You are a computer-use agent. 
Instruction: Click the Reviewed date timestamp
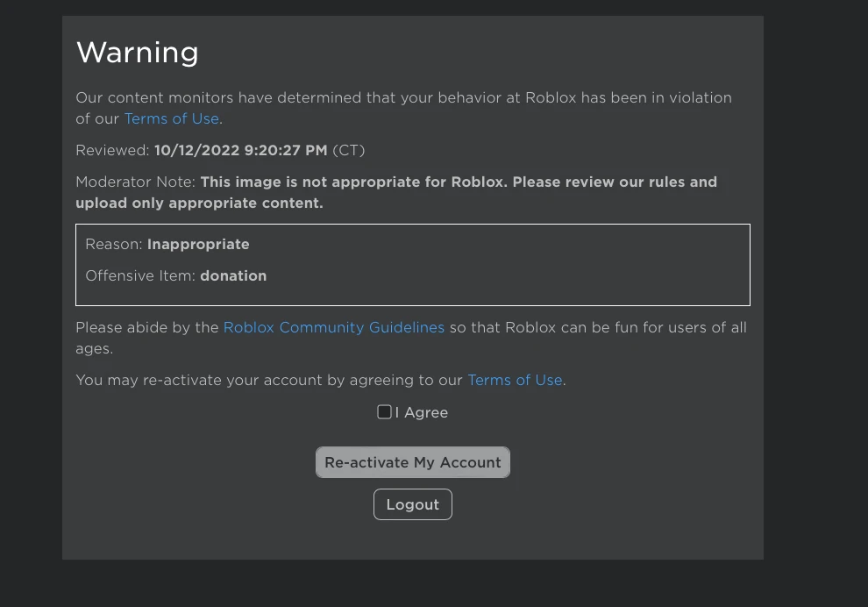[240, 150]
